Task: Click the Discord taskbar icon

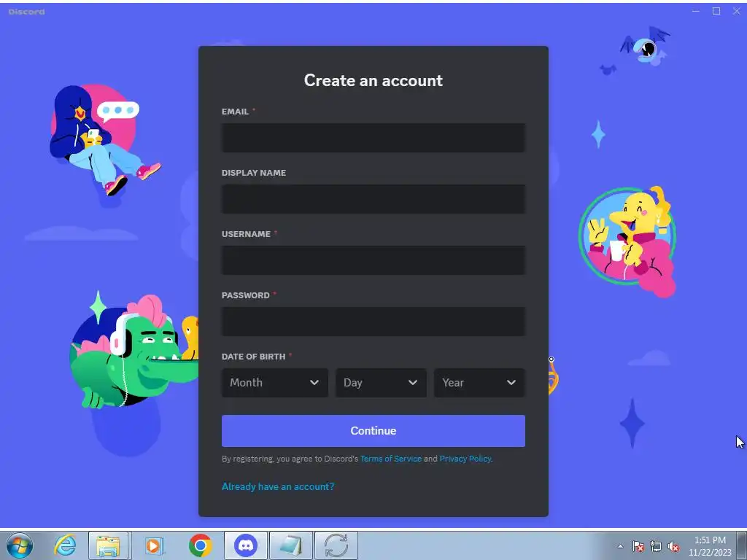Action: [246, 545]
